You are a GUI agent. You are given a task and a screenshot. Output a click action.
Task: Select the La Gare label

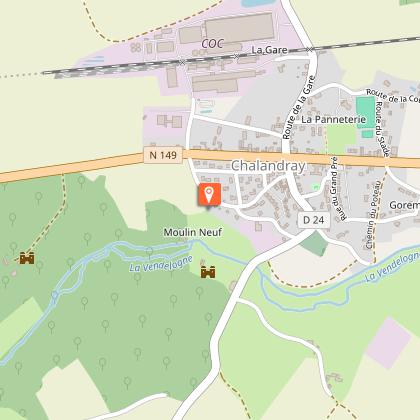(x=269, y=50)
